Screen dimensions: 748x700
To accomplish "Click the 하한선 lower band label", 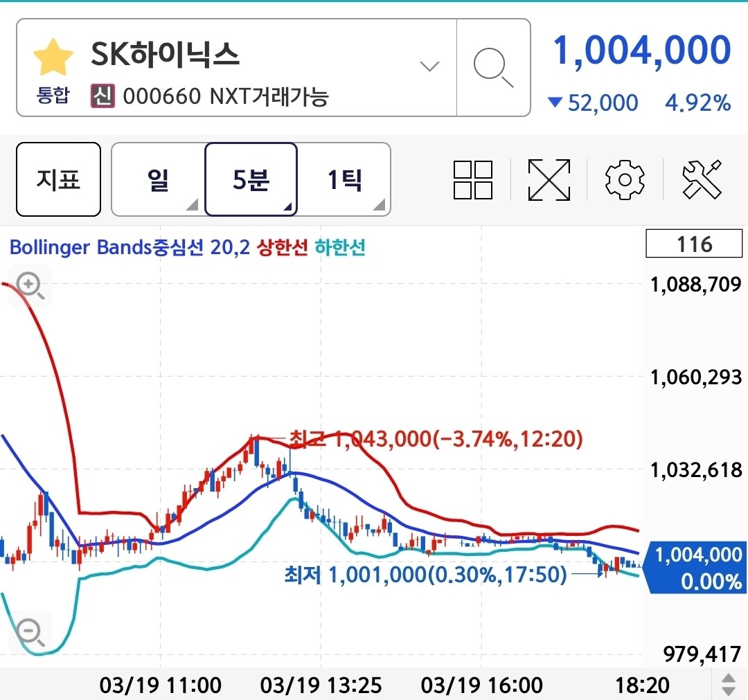I will (340, 247).
